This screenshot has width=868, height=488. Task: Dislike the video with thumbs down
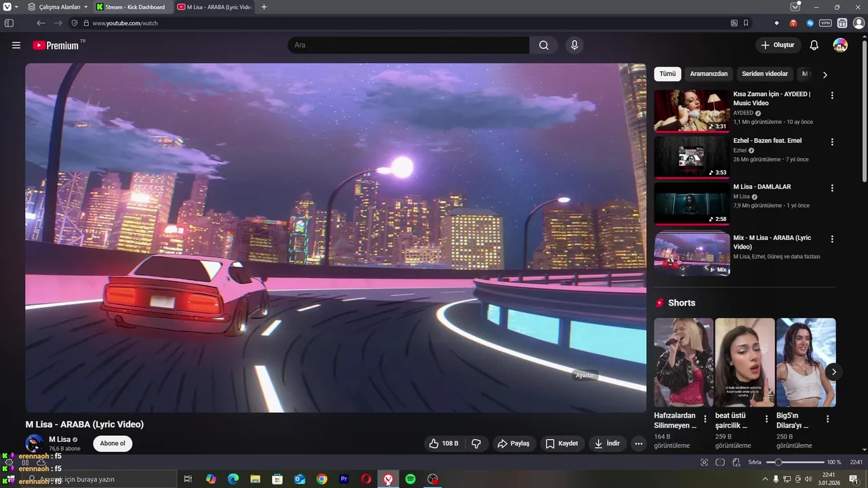point(476,444)
